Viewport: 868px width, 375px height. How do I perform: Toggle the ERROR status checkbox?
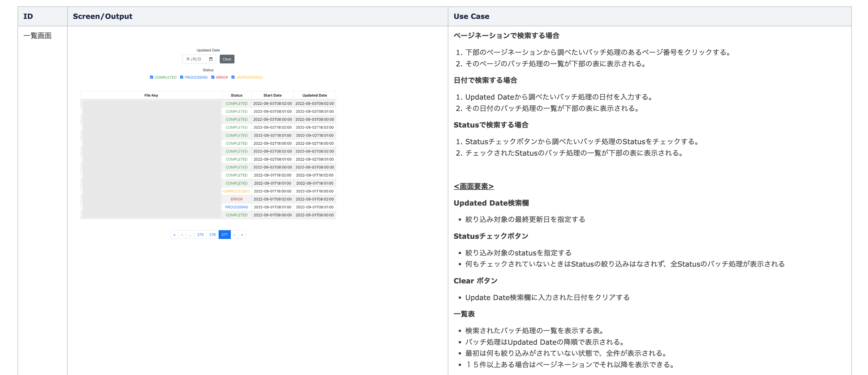[212, 77]
